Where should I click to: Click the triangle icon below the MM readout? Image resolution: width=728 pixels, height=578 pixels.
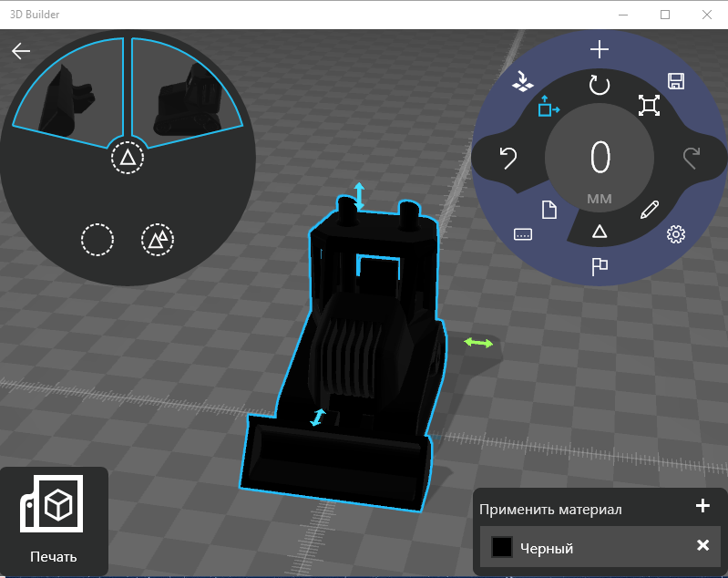pos(599,232)
